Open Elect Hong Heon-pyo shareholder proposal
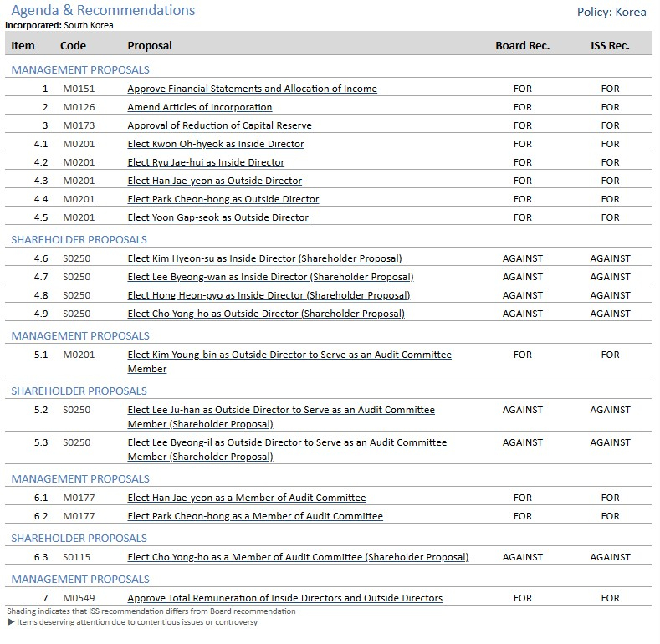 coord(269,295)
